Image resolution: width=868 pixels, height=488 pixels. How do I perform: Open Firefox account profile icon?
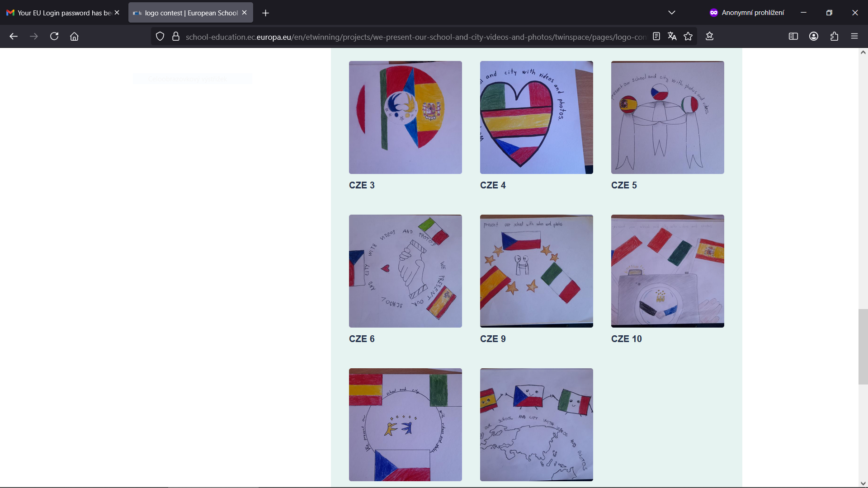pyautogui.click(x=814, y=37)
